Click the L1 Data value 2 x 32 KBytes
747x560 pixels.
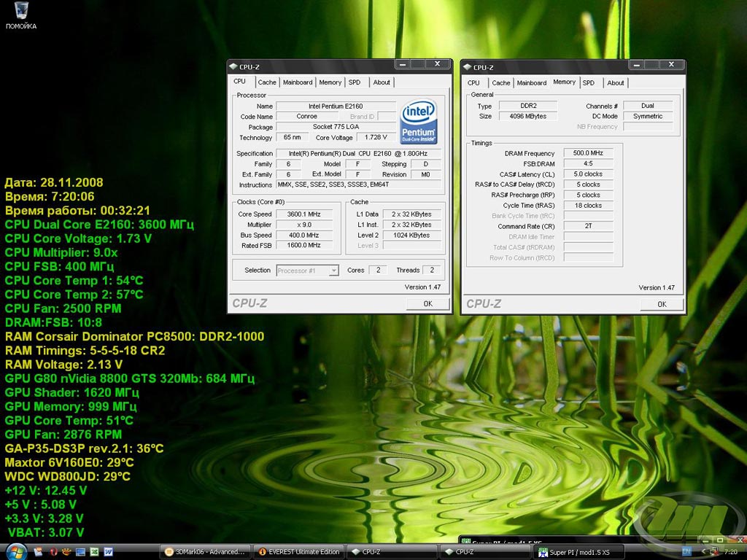coord(411,214)
